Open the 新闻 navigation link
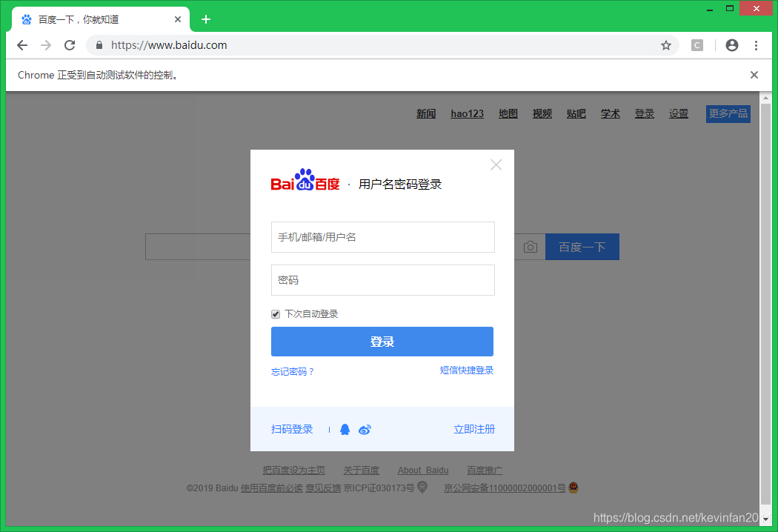 (x=426, y=113)
